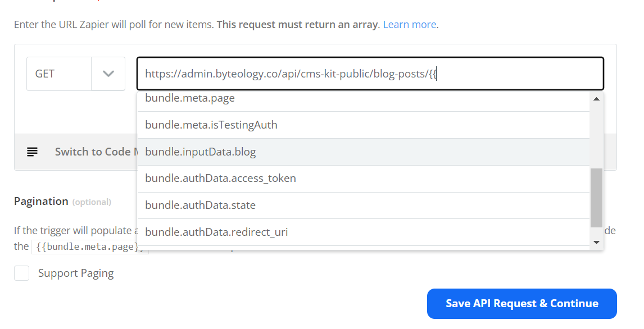
Task: Choose bundle.meta.page from suggestions
Action: (364, 99)
